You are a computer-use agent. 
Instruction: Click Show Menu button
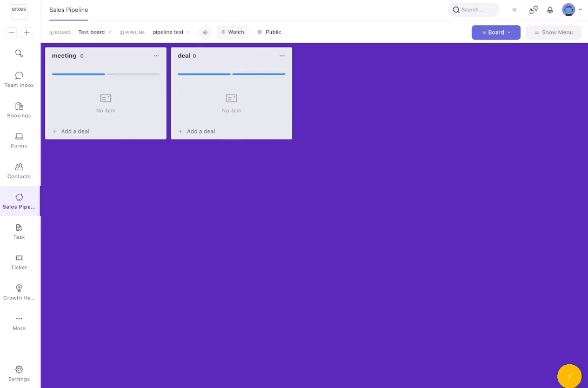point(553,32)
